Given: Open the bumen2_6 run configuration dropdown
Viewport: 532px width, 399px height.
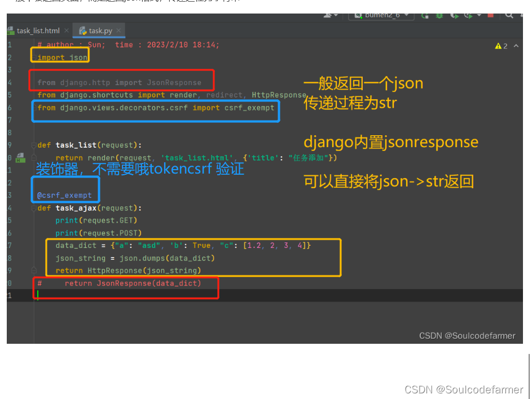Looking at the screenshot, I should coord(381,16).
